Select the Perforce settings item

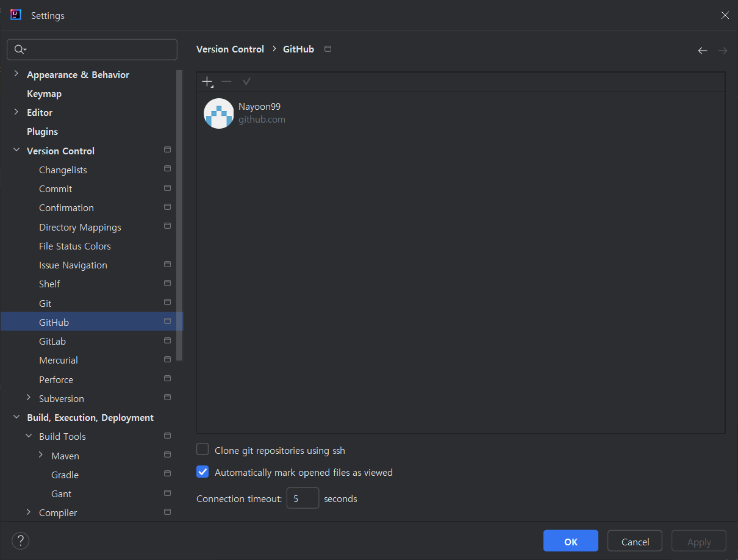56,380
